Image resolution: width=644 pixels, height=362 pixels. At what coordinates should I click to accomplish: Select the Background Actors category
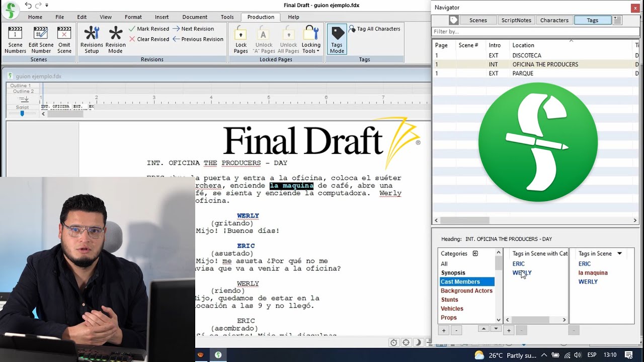click(467, 291)
